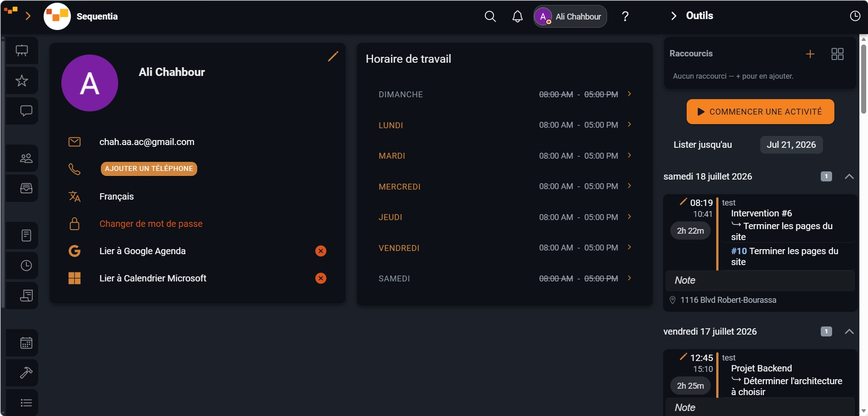This screenshot has width=868, height=416.
Task: Collapse samedi 18 juillet 2026 section
Action: 849,176
